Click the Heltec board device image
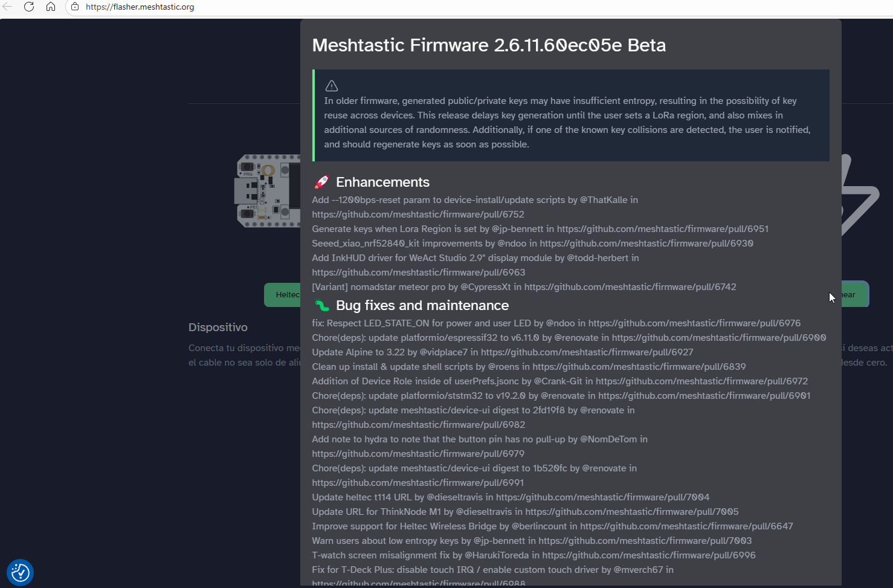The height and width of the screenshot is (588, 893). click(x=267, y=191)
